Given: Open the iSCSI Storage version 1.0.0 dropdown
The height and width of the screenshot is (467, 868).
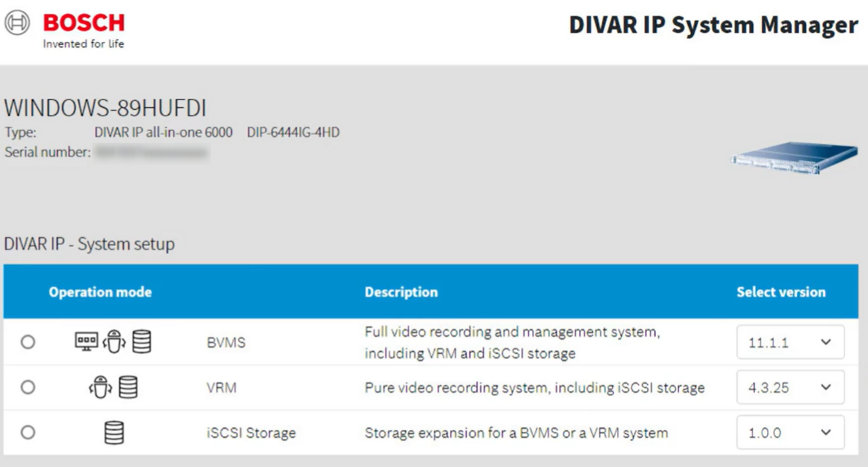Looking at the screenshot, I should click(x=790, y=433).
